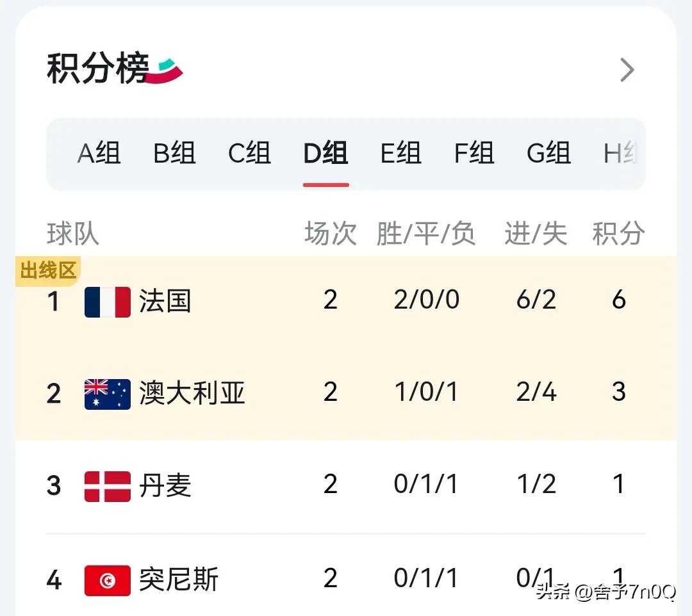Click the 积分榜 title heading
This screenshot has width=692, height=616.
click(x=97, y=69)
